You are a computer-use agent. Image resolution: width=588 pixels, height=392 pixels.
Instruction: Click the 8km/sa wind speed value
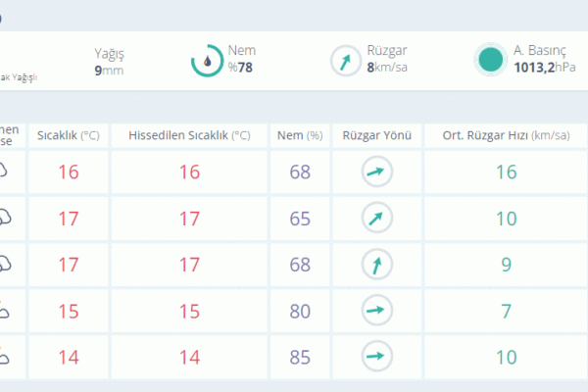click(387, 68)
